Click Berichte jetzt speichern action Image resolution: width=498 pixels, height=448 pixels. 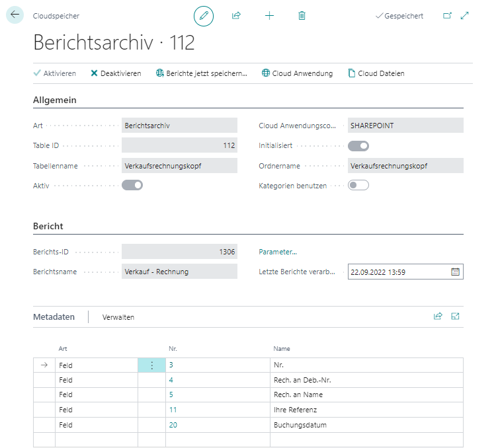click(201, 73)
